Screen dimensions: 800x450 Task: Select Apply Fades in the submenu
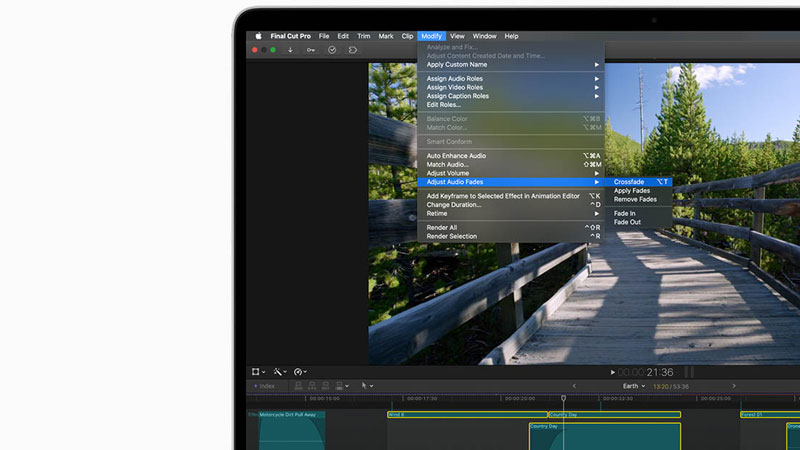pos(631,190)
